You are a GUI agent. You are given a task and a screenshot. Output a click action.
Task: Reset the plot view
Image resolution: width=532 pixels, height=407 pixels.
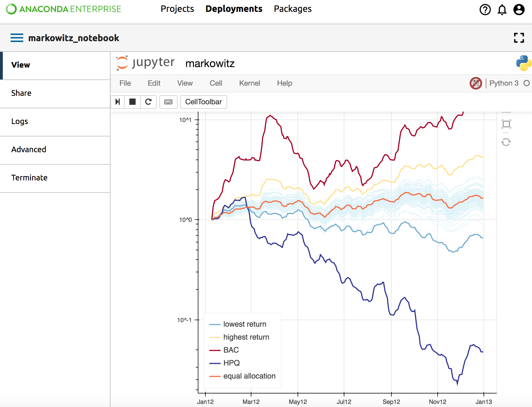[506, 142]
